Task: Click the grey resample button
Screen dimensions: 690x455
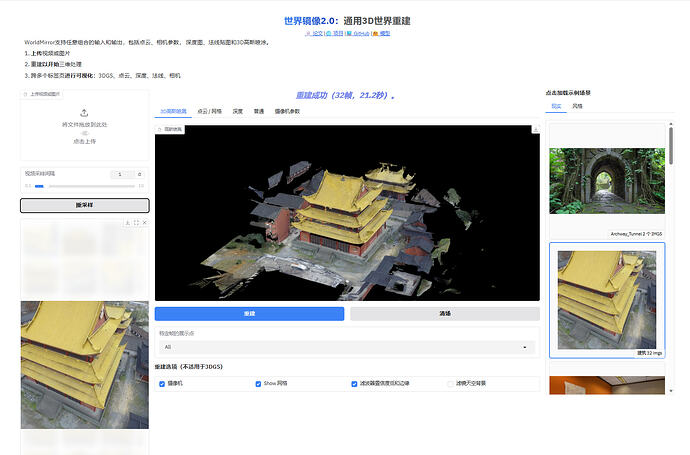Action: [84, 205]
